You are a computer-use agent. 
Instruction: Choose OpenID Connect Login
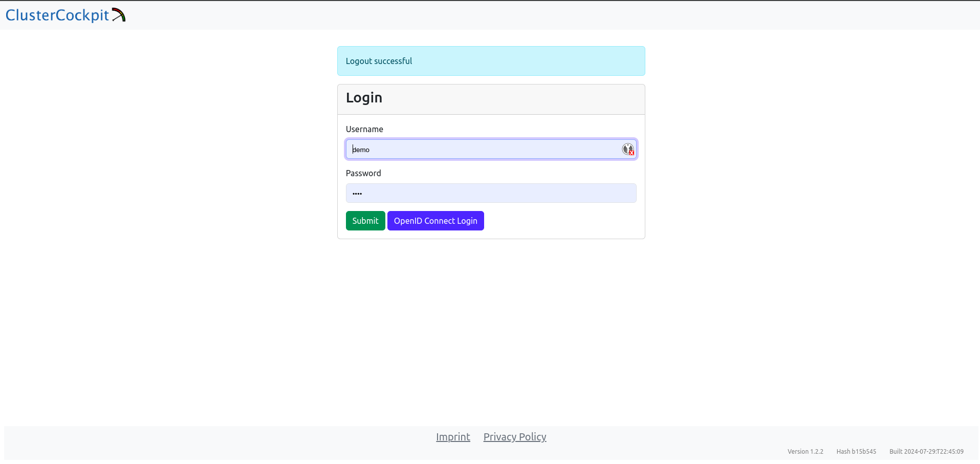[x=435, y=221]
